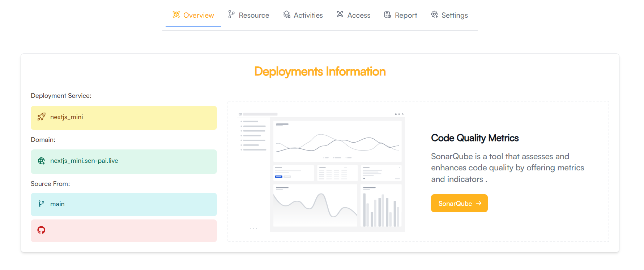
Task: Click the arrow icon on SonarQube button
Action: pos(479,203)
